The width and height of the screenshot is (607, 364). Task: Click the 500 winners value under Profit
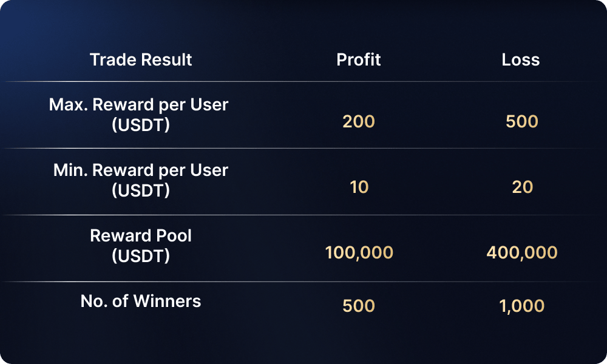pos(359,306)
